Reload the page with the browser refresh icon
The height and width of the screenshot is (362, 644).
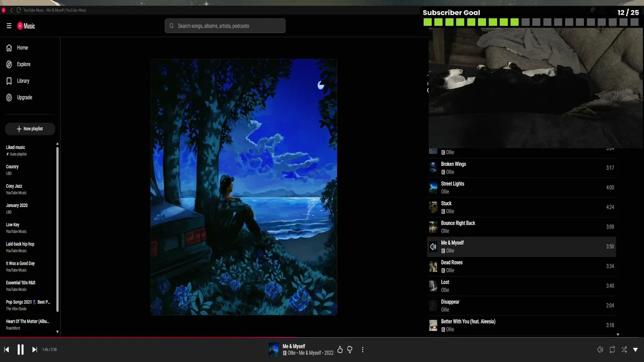click(19, 10)
